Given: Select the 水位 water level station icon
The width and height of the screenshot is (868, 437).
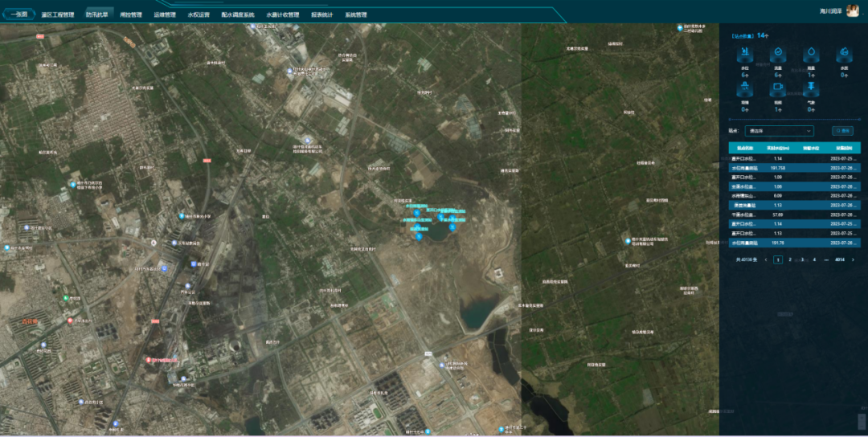Looking at the screenshot, I should point(744,55).
